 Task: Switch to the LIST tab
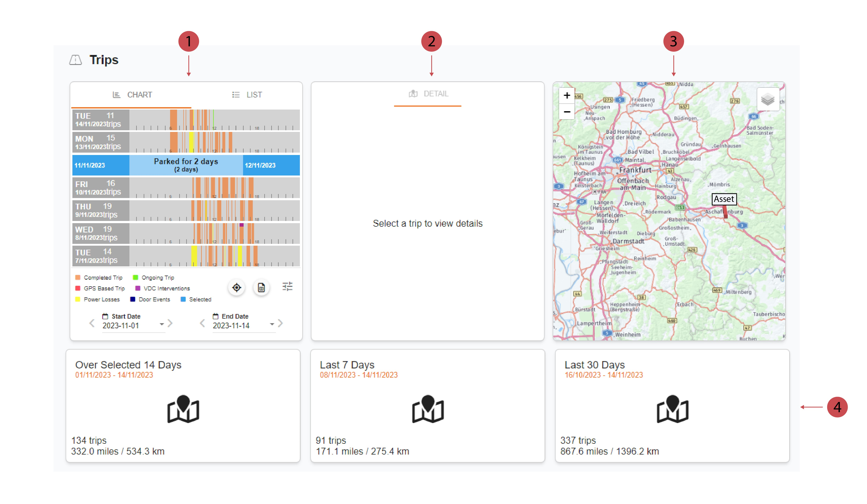click(247, 95)
